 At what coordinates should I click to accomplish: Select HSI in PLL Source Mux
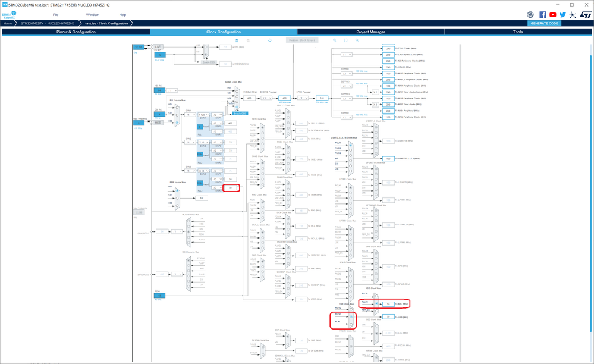177,108
